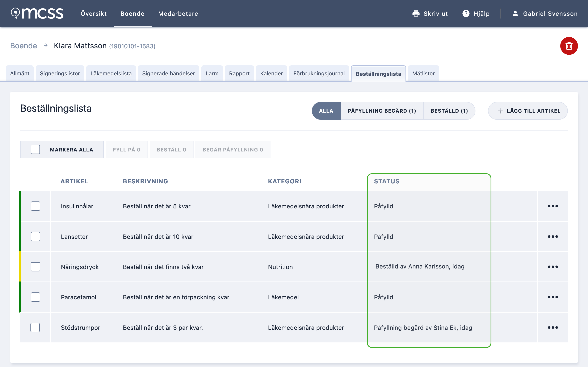This screenshot has width=588, height=367.
Task: Click the Beställ 0 button
Action: [x=172, y=150]
